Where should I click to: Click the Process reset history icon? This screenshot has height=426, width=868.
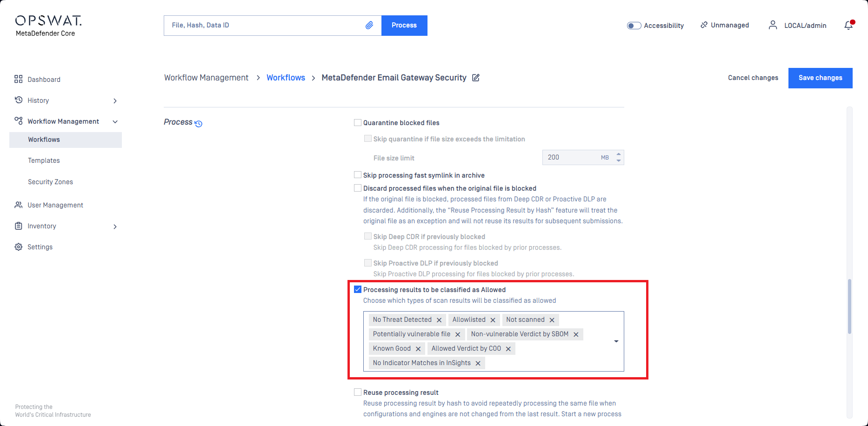click(199, 123)
